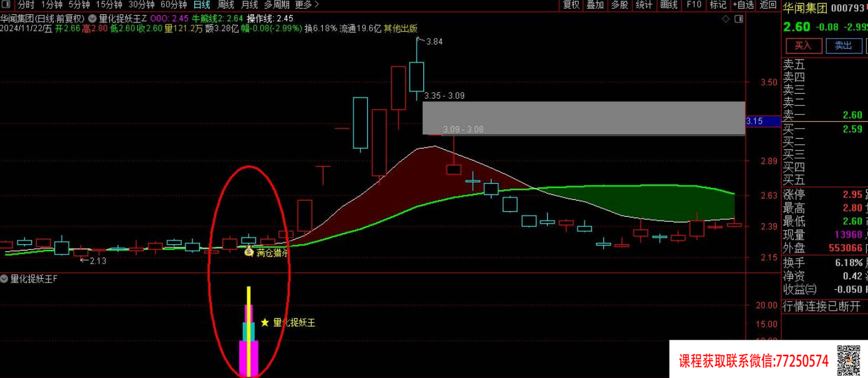
Task: Click the 满仓猎杀 money bag signal icon
Action: tap(249, 252)
